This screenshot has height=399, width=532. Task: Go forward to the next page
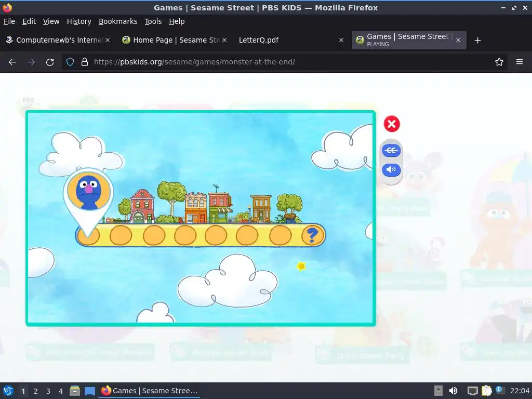31,62
